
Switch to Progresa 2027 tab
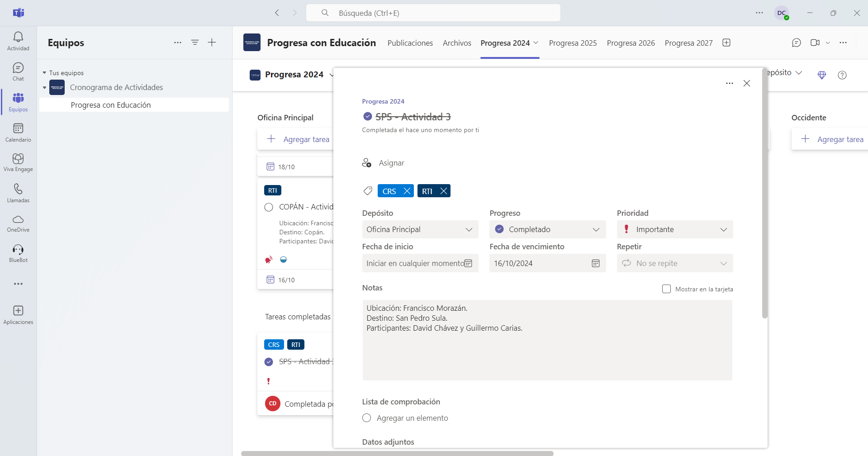688,43
